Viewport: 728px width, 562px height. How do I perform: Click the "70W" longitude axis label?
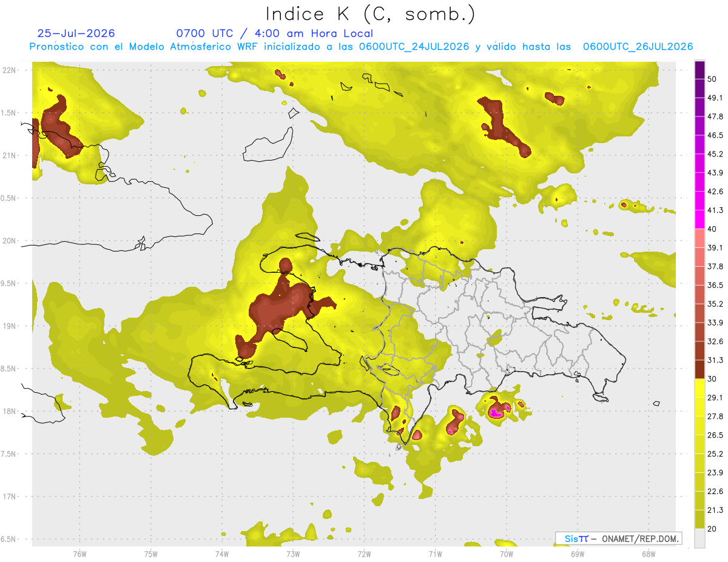[x=507, y=554]
